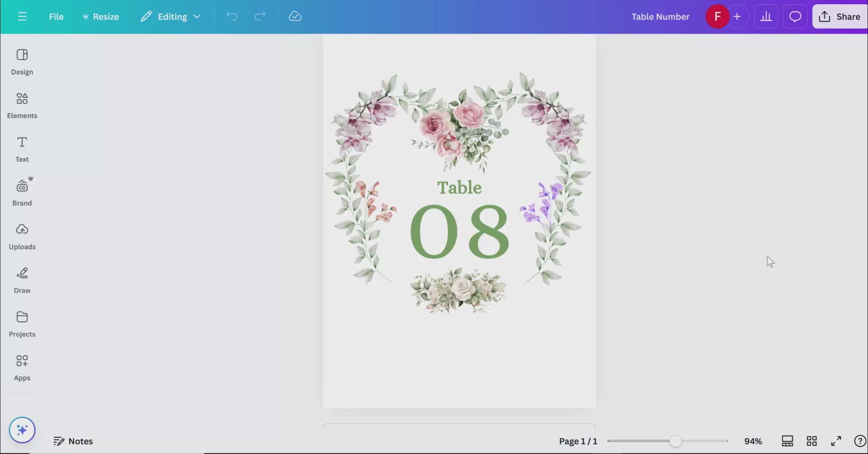Open the File menu
Viewport: 868px width, 454px height.
point(56,17)
